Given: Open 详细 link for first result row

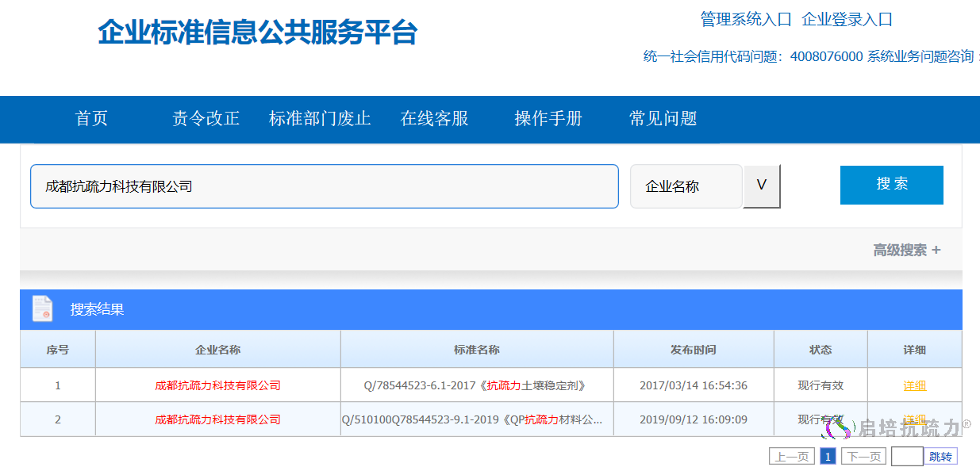Looking at the screenshot, I should 914,385.
